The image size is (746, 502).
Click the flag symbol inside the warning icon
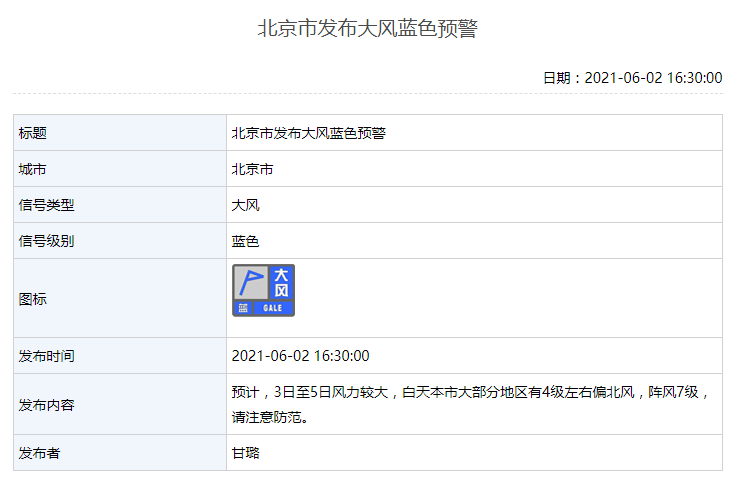pos(250,282)
